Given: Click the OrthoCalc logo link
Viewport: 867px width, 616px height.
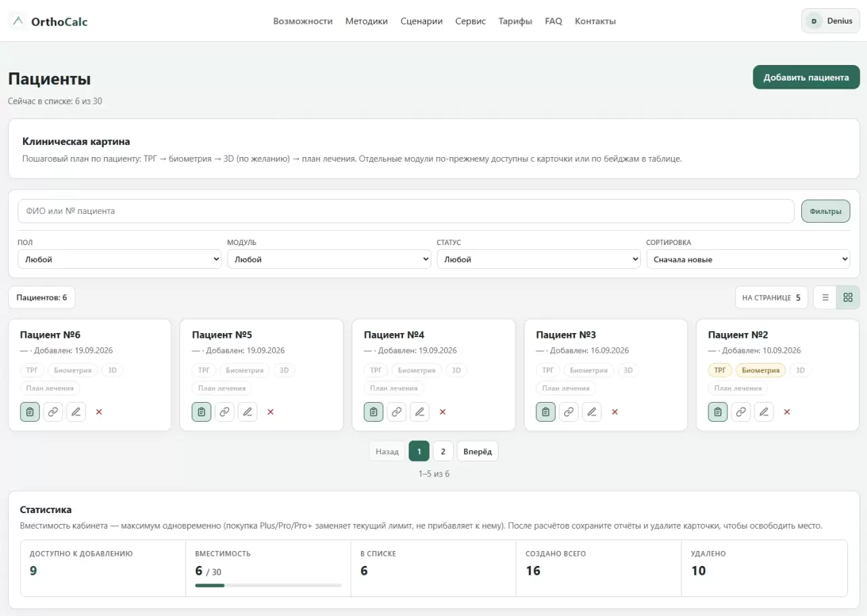Looking at the screenshot, I should tap(49, 21).
